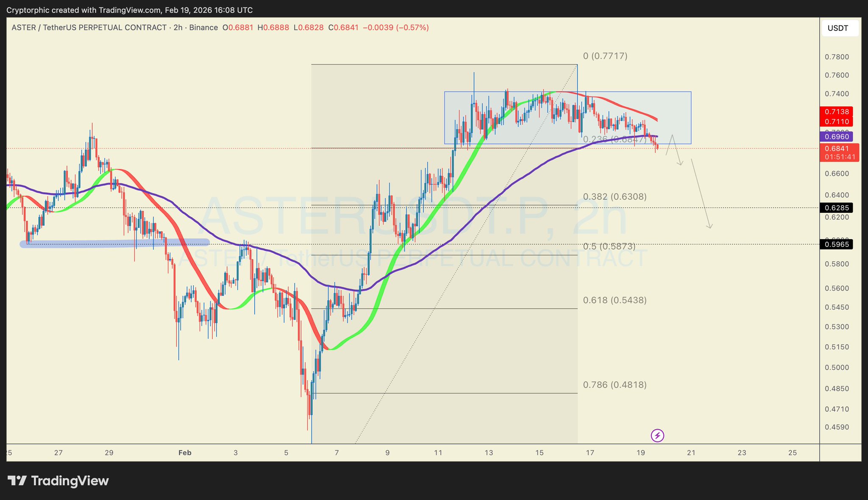Click the TradingView logo icon
The image size is (868, 500).
pyautogui.click(x=17, y=480)
